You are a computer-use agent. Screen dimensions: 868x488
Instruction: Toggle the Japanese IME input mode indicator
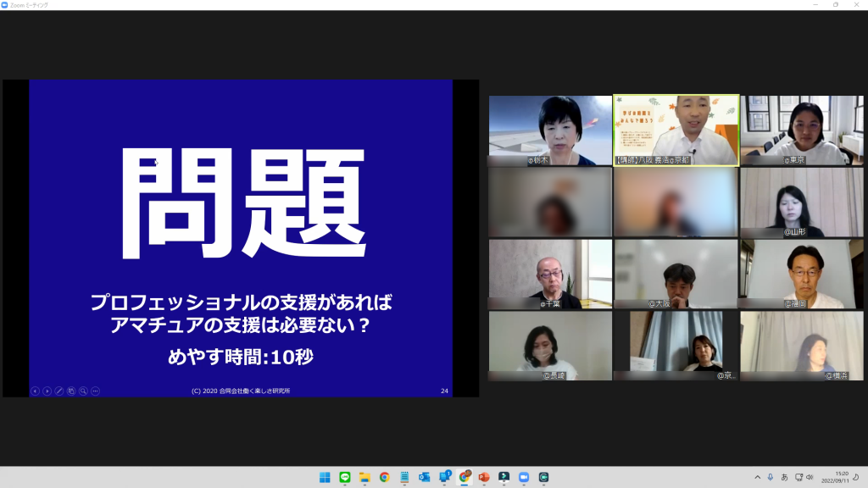784,477
